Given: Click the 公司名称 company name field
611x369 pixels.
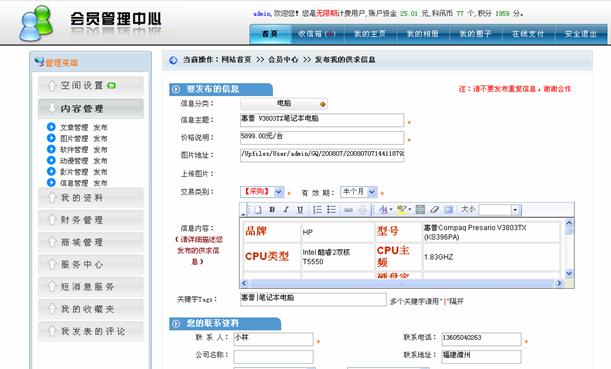Looking at the screenshot, I should tap(274, 357).
